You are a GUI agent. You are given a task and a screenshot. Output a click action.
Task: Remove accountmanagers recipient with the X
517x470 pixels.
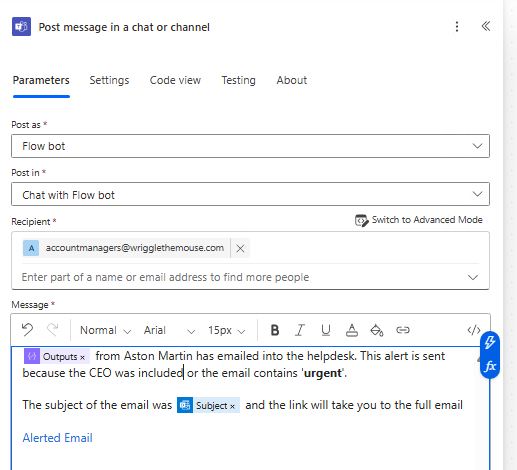pyautogui.click(x=240, y=248)
